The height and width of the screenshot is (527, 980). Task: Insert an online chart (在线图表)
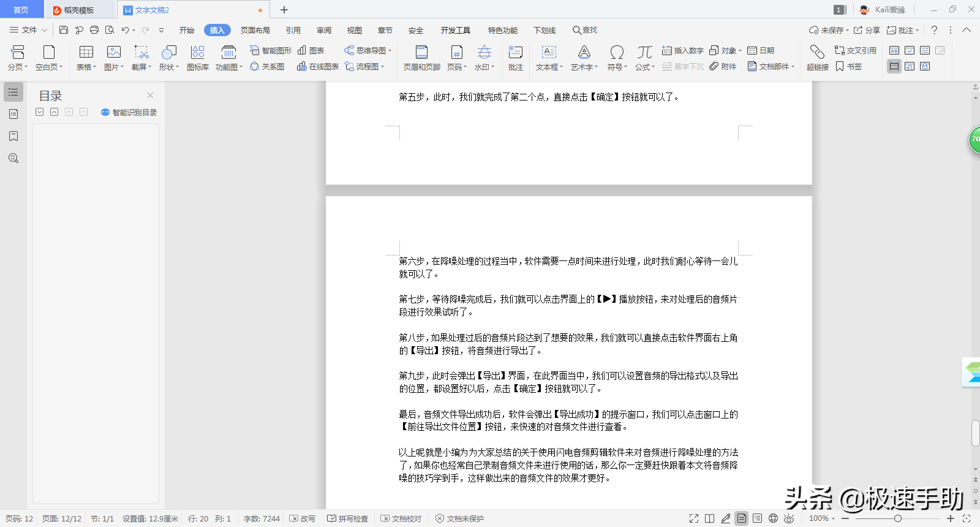pos(318,66)
